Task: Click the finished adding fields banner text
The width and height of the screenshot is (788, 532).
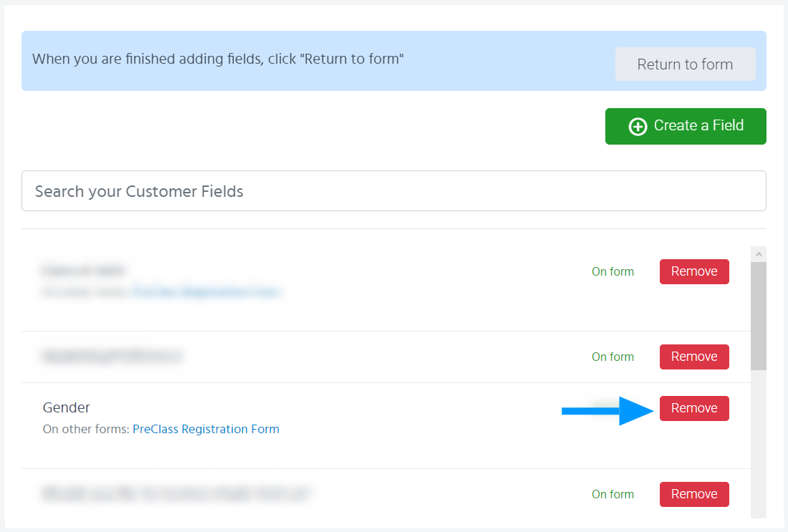Action: click(x=218, y=59)
